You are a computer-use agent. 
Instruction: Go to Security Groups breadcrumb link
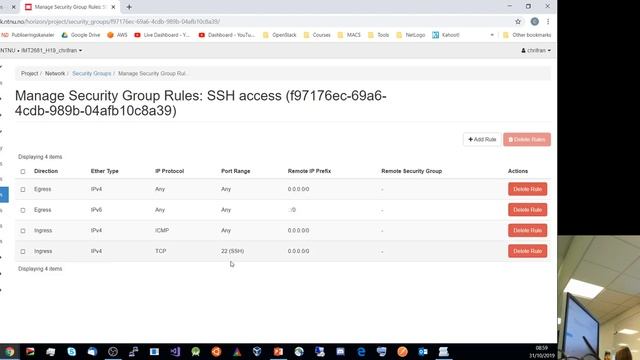pyautogui.click(x=91, y=73)
